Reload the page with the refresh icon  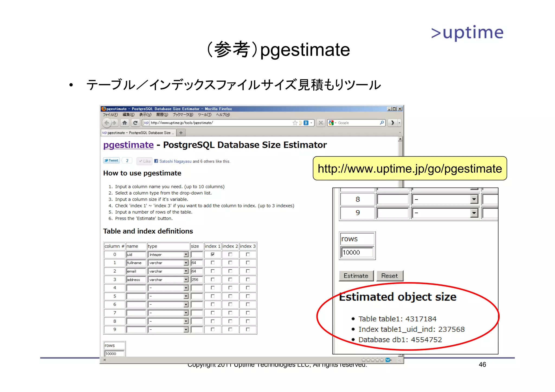135,123
